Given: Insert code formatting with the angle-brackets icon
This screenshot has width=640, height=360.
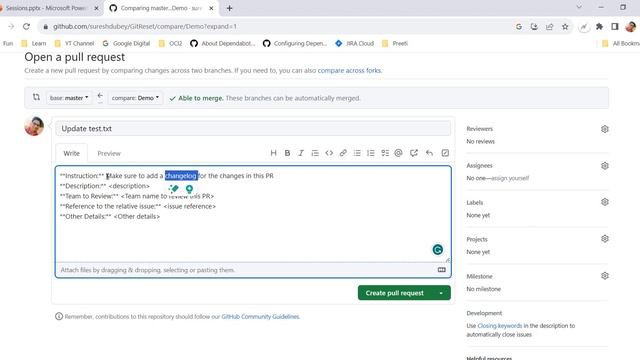Looking at the screenshot, I should tap(329, 153).
